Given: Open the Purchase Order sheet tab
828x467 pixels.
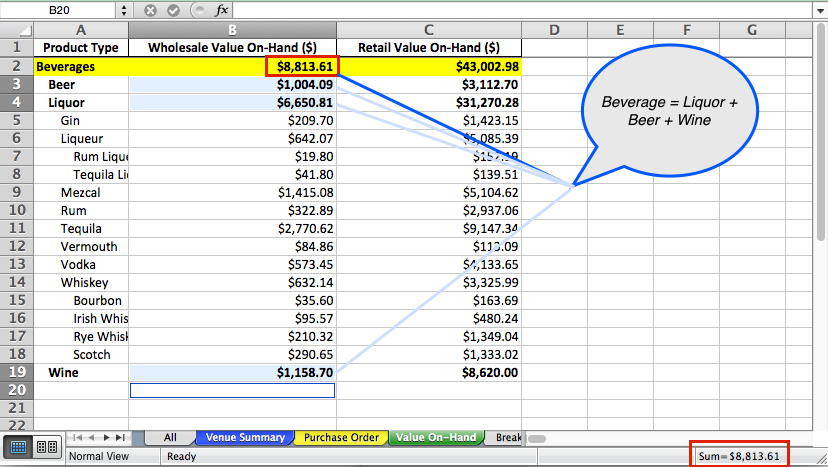Looking at the screenshot, I should tap(341, 437).
